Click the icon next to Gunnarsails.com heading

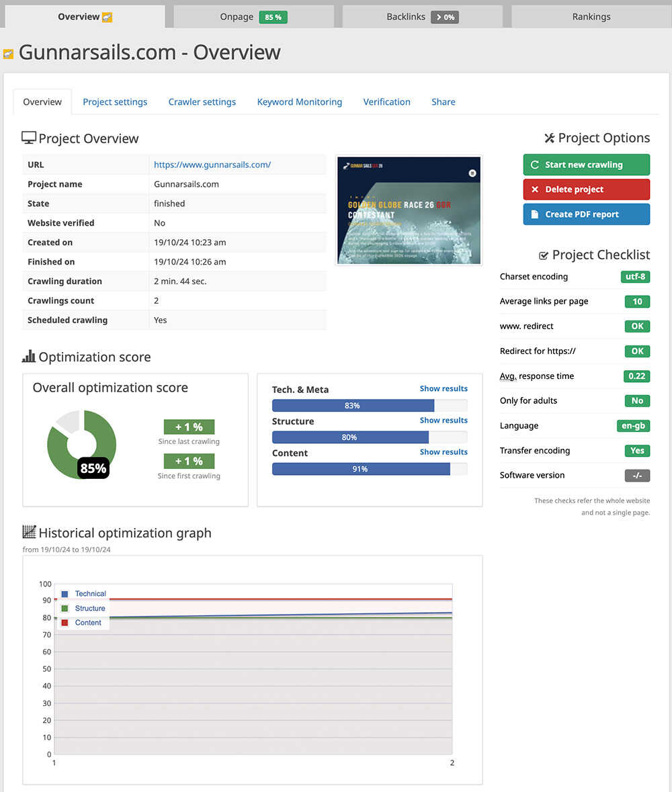[8, 54]
